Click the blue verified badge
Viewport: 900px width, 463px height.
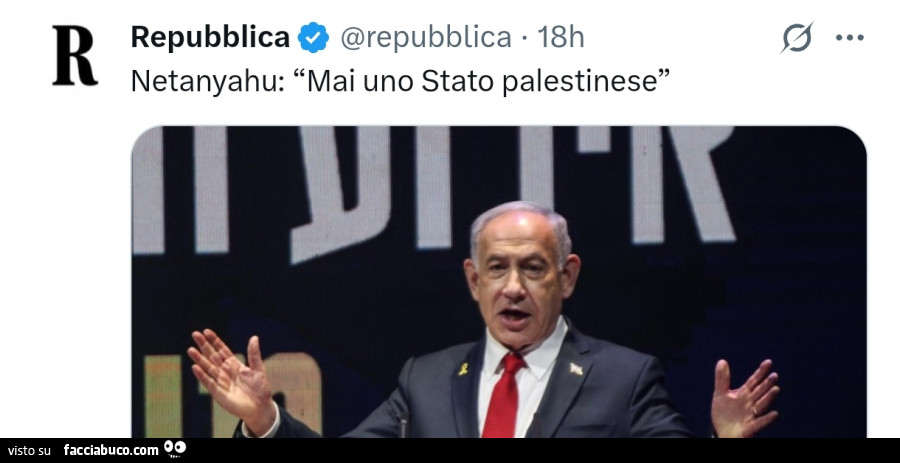click(x=313, y=37)
